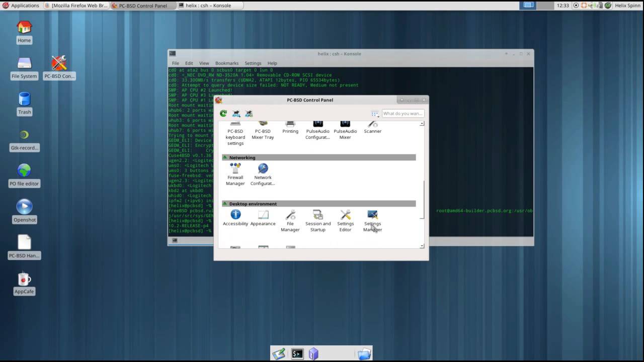Image resolution: width=644 pixels, height=362 pixels.
Task: Click the drawing tablet icon in dock
Action: click(x=279, y=354)
